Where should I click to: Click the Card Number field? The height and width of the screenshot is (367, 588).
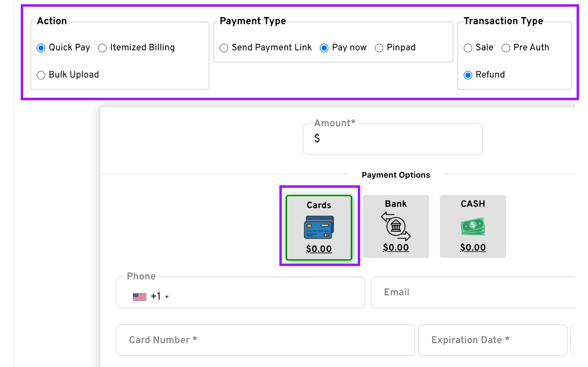(265, 340)
